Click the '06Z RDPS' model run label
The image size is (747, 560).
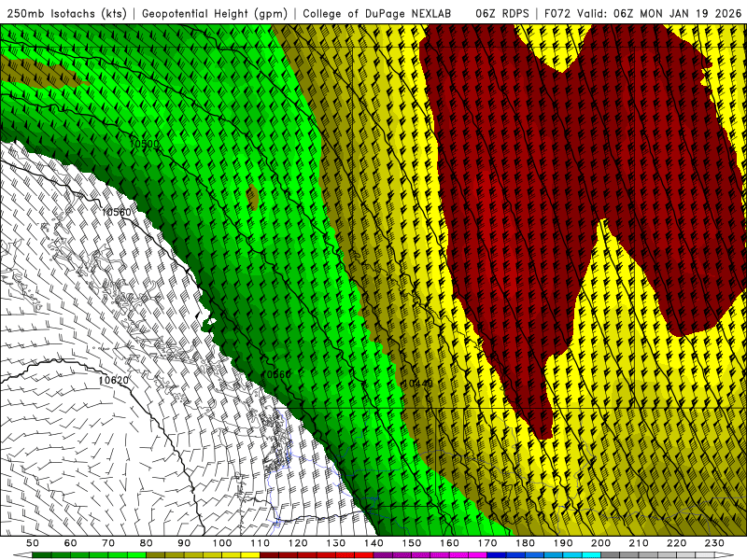point(502,13)
